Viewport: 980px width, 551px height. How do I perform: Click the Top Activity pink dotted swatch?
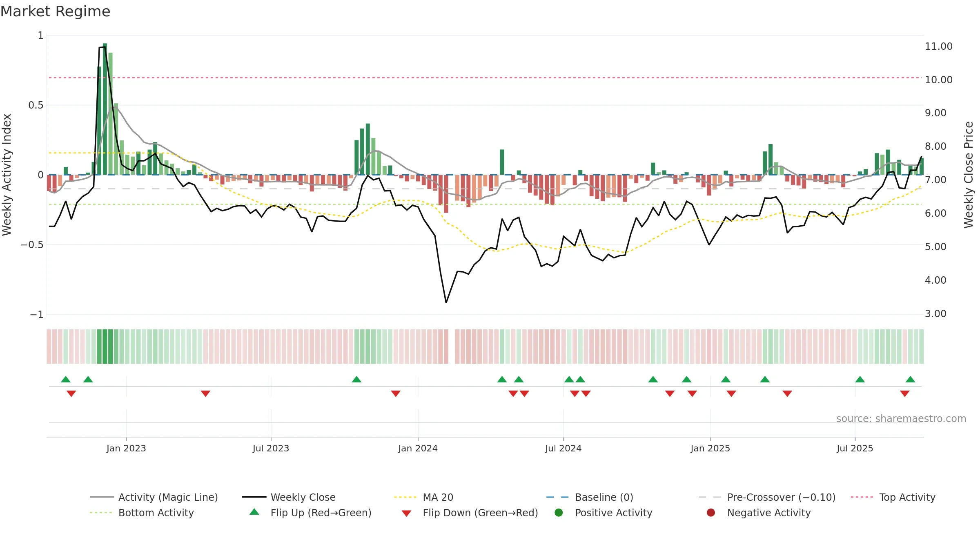862,497
